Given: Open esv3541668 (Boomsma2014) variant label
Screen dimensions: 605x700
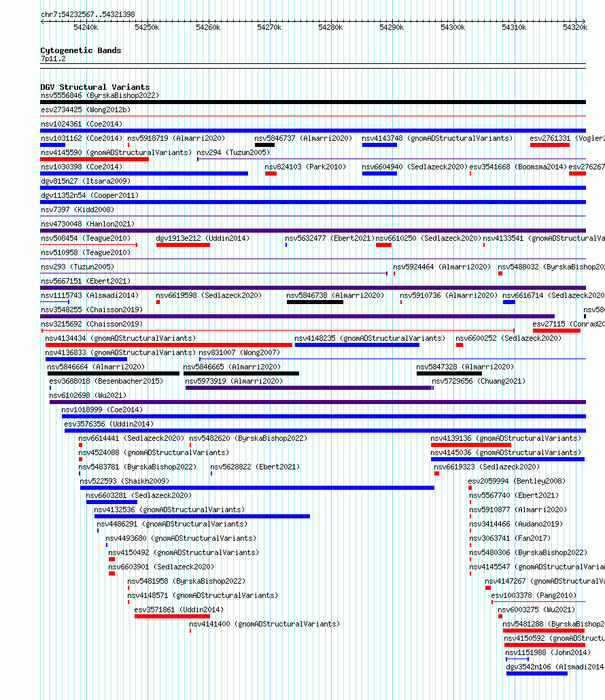Looking at the screenshot, I should pyautogui.click(x=518, y=167).
